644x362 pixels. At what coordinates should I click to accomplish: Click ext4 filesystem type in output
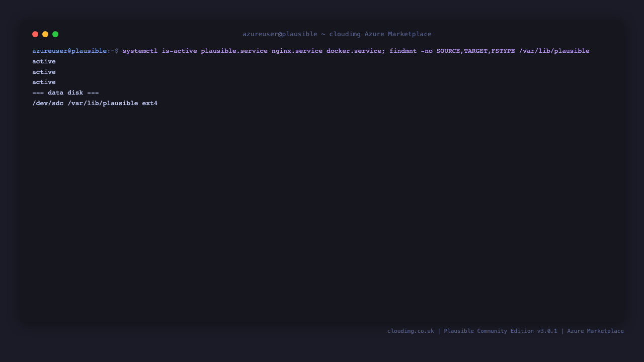pos(149,103)
